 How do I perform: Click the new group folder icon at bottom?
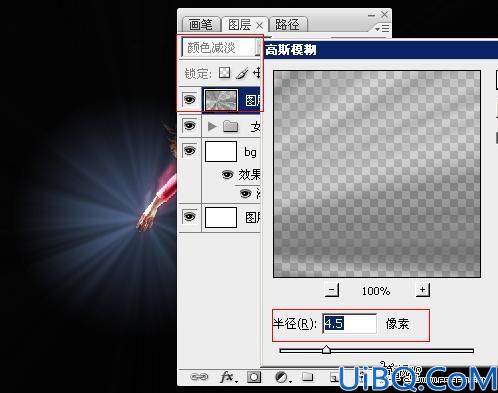307,377
